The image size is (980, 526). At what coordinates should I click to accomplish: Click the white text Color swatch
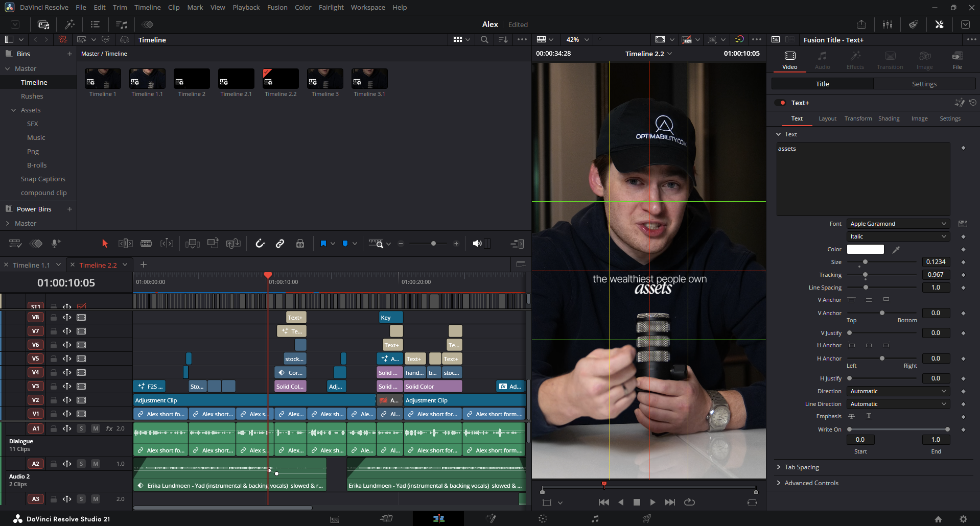866,249
